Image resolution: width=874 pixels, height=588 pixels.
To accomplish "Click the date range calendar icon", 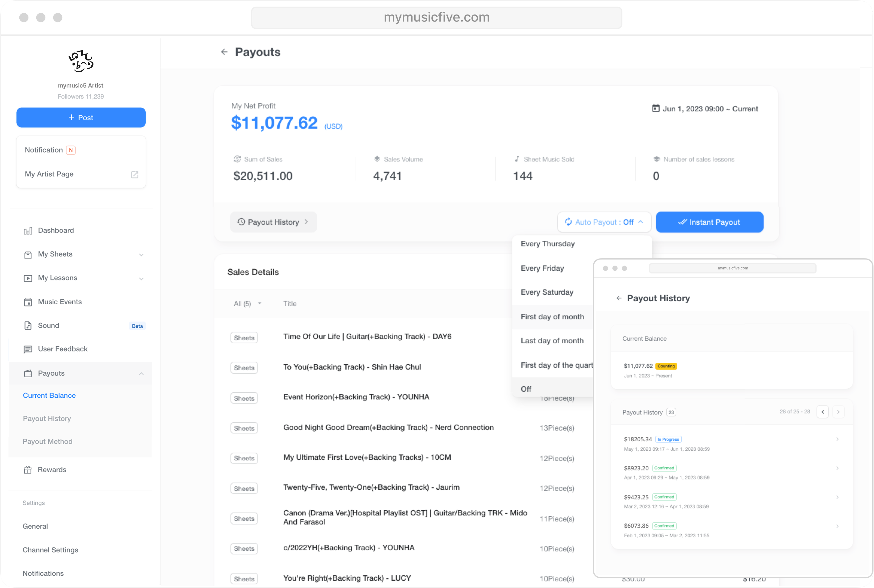I will coord(655,108).
